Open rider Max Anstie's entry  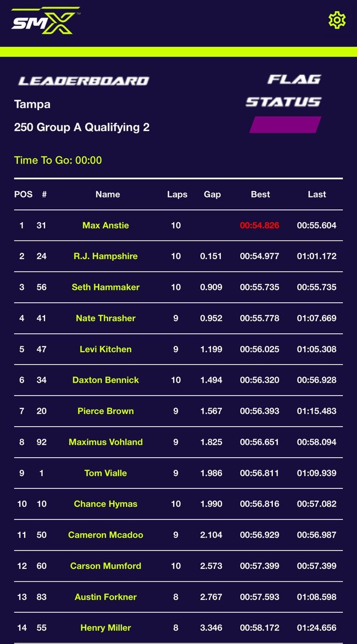coord(106,225)
